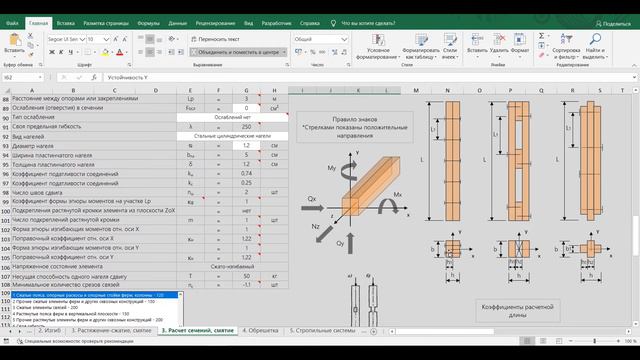Viewport: 640px width, 360px height.
Task: Click the fill color yellow swatch
Action: pos(105,52)
